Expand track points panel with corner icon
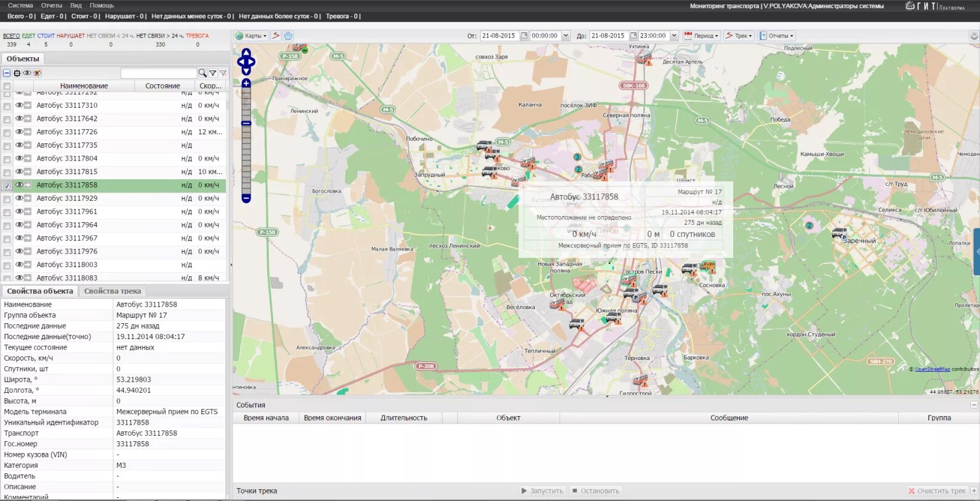This screenshot has width=980, height=501. (974, 491)
